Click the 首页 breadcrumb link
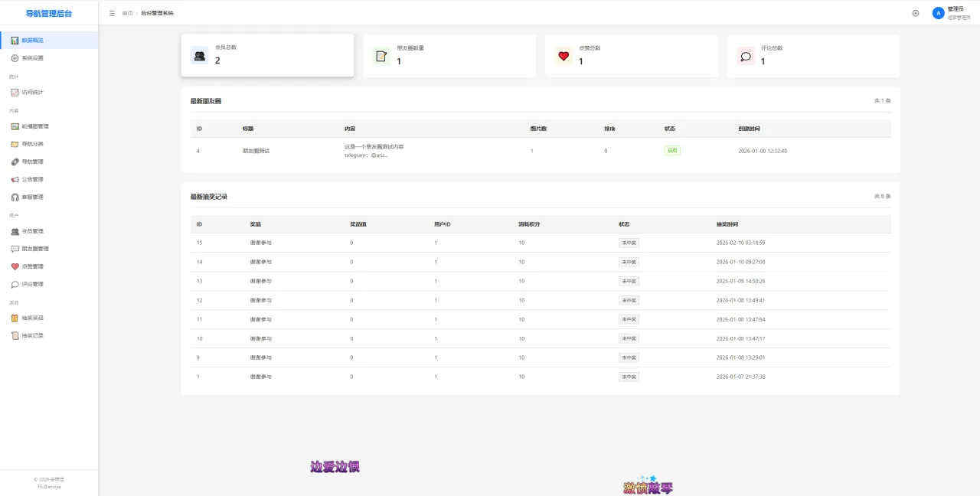 (127, 13)
